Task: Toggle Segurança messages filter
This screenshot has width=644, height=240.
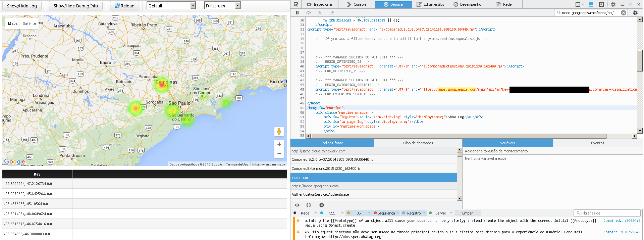Action: tap(386, 213)
